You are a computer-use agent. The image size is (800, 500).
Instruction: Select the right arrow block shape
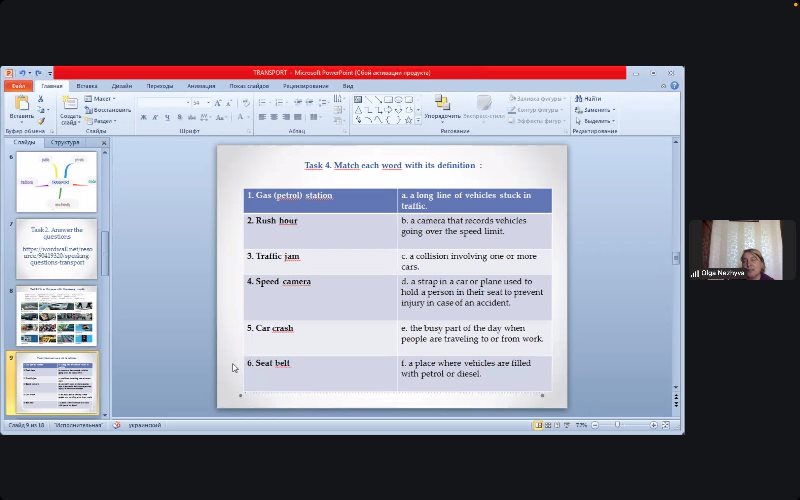coord(388,110)
